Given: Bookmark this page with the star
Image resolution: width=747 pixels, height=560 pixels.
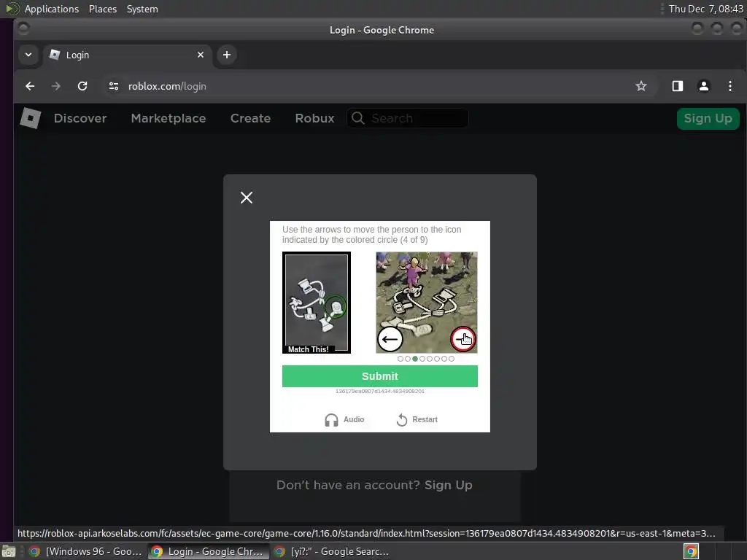Looking at the screenshot, I should [641, 86].
